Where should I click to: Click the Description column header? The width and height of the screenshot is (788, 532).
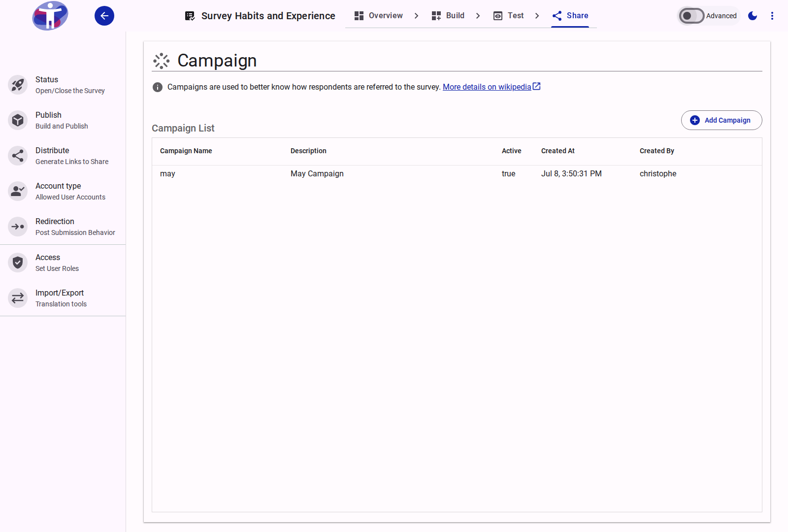308,151
